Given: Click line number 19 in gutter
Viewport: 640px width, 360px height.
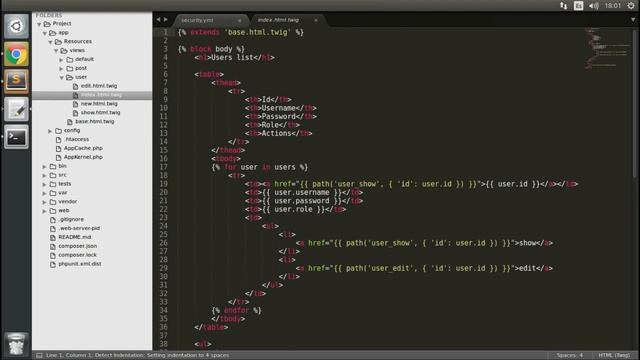Looking at the screenshot, I should tap(164, 184).
